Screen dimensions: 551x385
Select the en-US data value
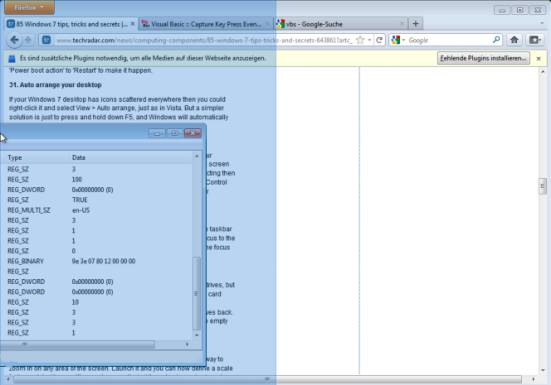click(80, 210)
